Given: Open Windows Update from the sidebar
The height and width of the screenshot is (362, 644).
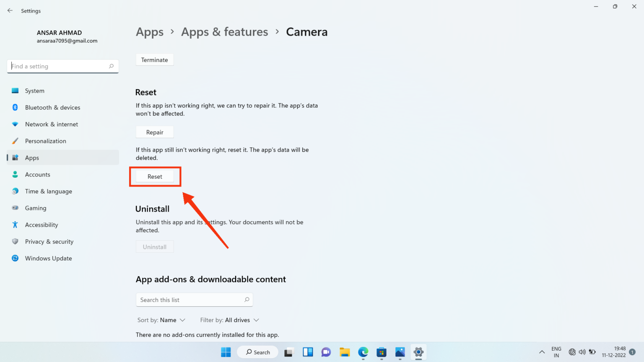Looking at the screenshot, I should 48,258.
